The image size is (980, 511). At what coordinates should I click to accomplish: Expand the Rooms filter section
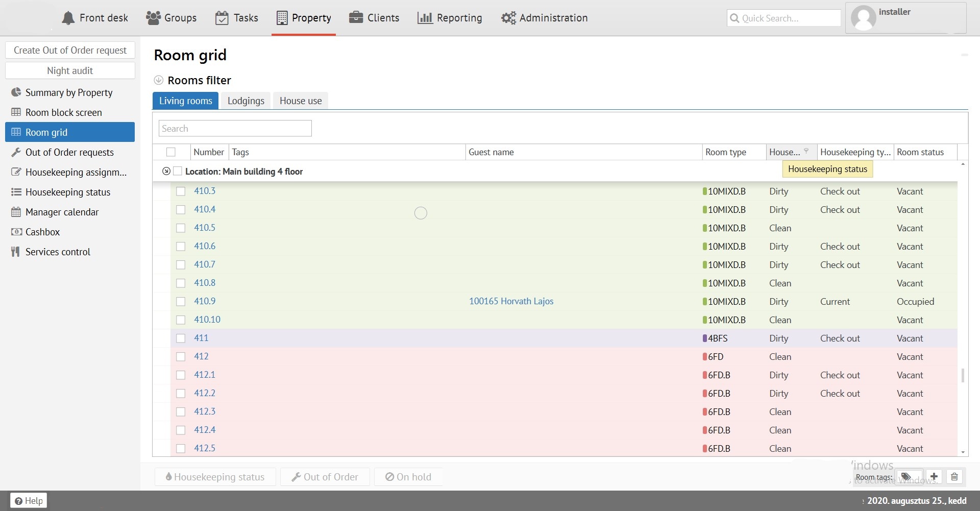[159, 80]
